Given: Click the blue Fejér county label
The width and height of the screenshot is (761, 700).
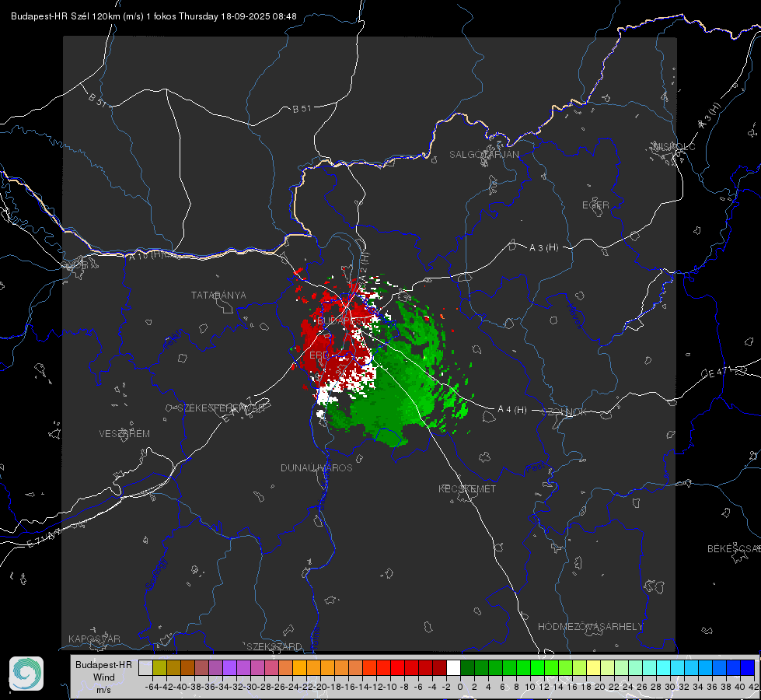Looking at the screenshot, I should click(174, 340).
